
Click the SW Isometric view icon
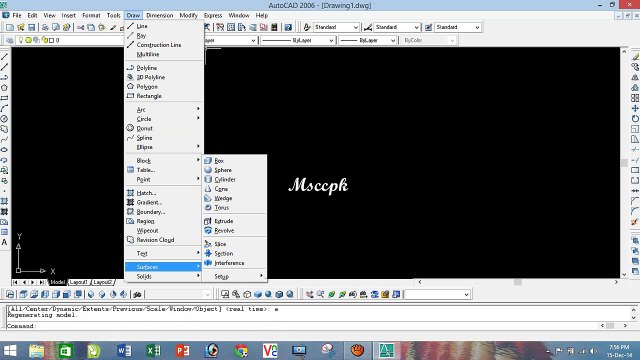(x=91, y=294)
